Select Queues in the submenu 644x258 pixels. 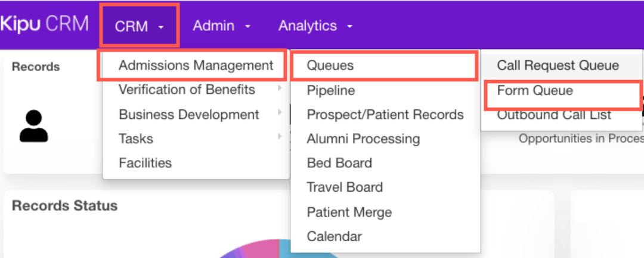coord(330,66)
